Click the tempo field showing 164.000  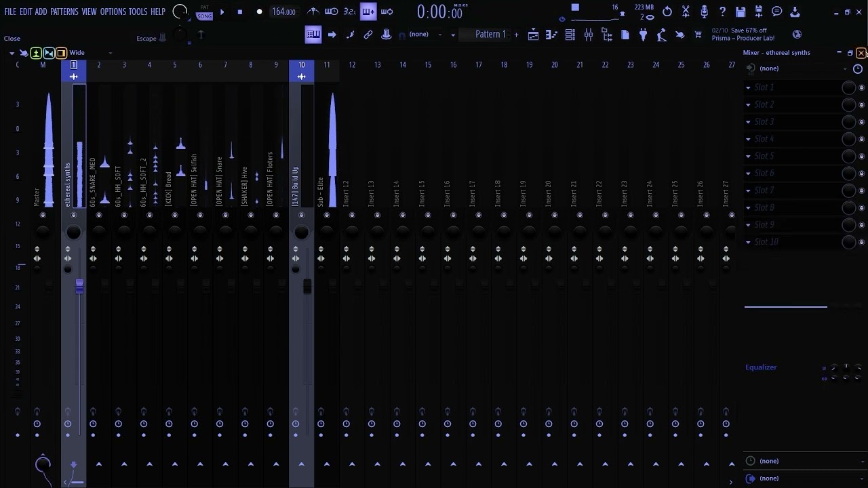click(x=283, y=12)
